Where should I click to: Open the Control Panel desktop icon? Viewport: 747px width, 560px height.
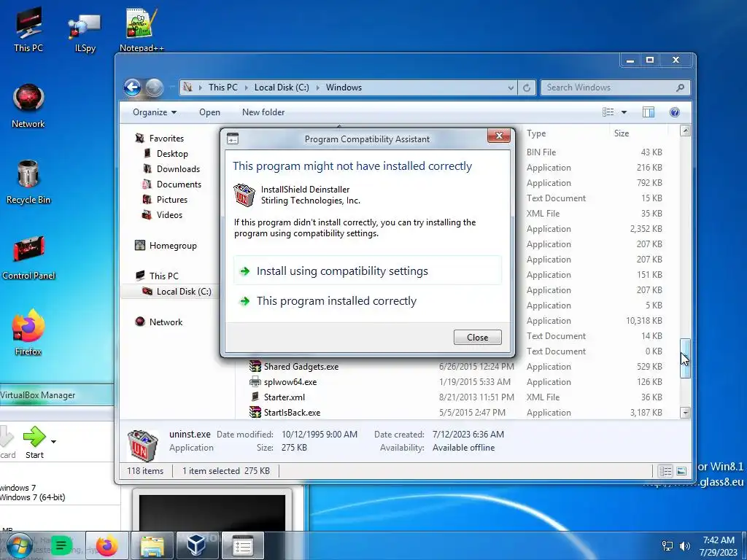[x=28, y=257]
